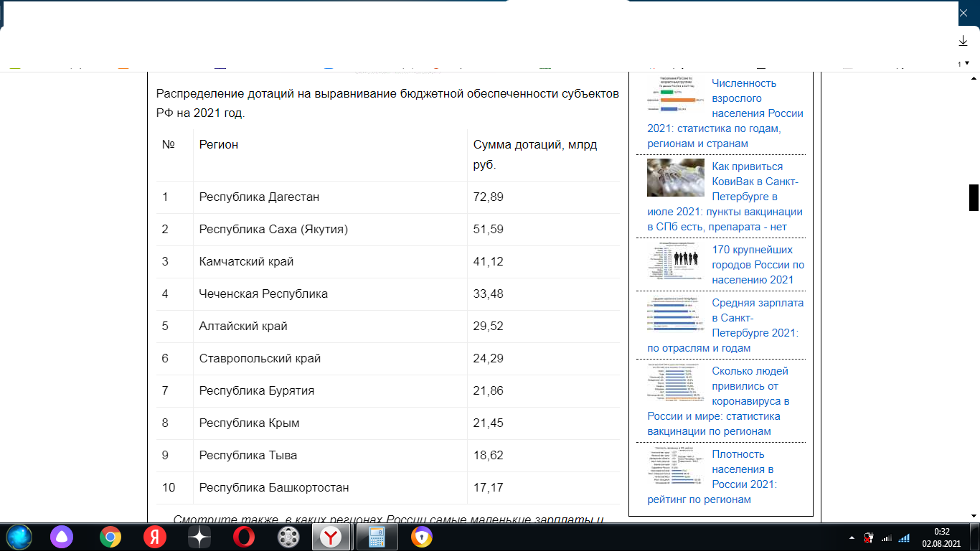Image resolution: width=980 pixels, height=554 pixels.
Task: Click the average salary chart thumbnail
Action: click(676, 314)
